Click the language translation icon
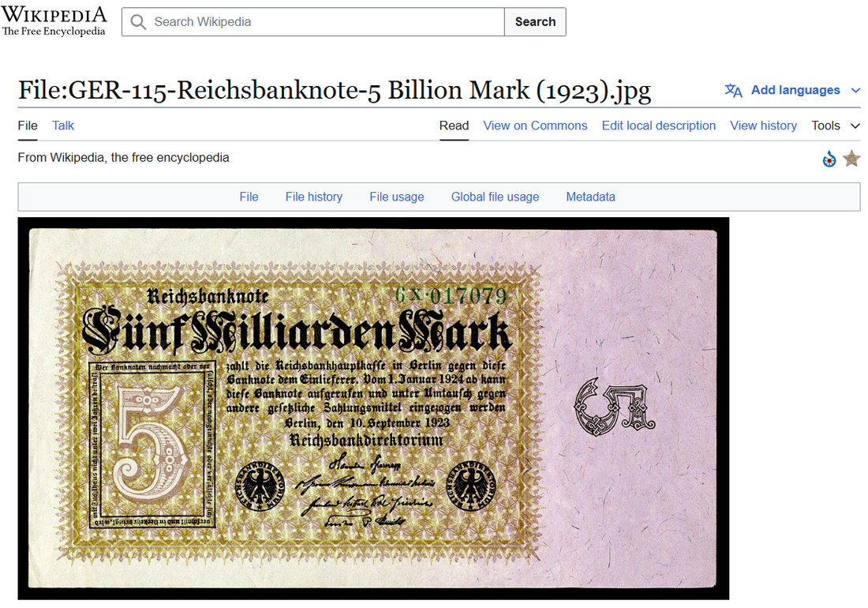The width and height of the screenshot is (868, 608). coord(734,90)
